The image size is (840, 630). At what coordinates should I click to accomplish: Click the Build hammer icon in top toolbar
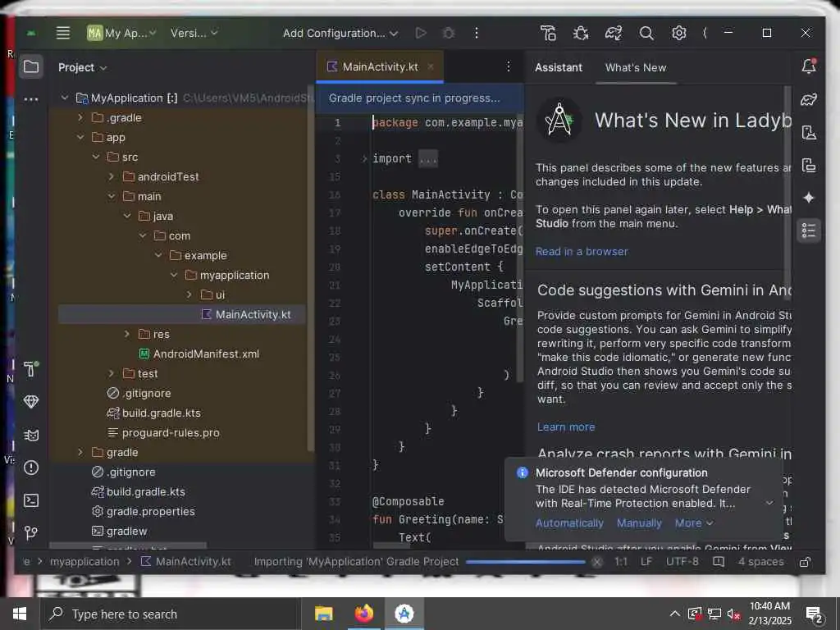[x=549, y=33]
